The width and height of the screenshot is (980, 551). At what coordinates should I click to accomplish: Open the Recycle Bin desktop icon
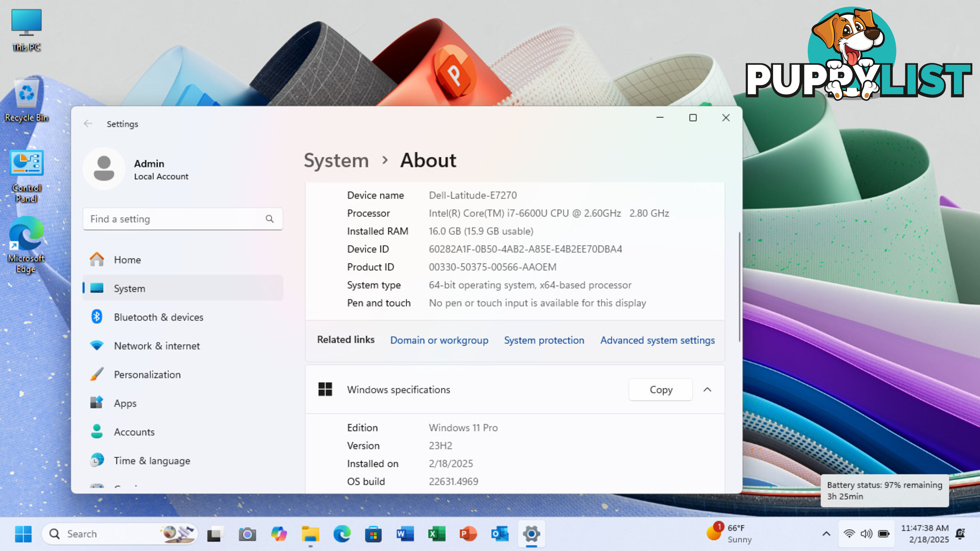pos(26,100)
